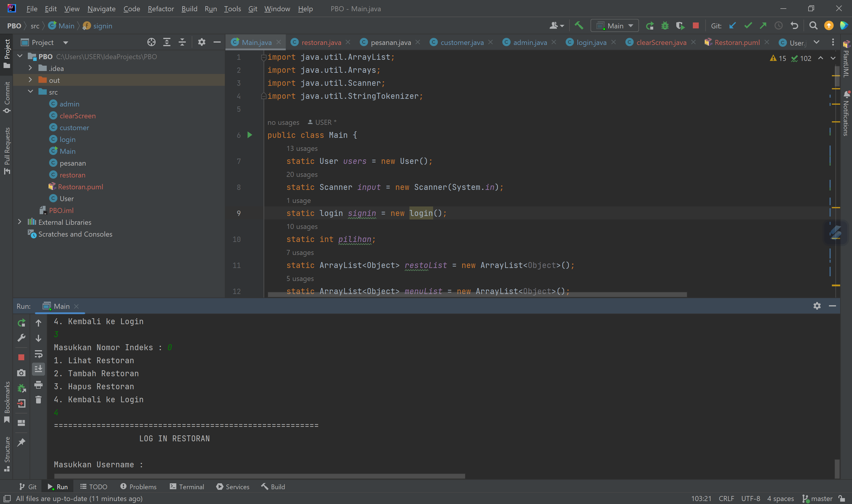The height and width of the screenshot is (504, 852).
Task: Click the Git Update Project arrow
Action: [732, 26]
